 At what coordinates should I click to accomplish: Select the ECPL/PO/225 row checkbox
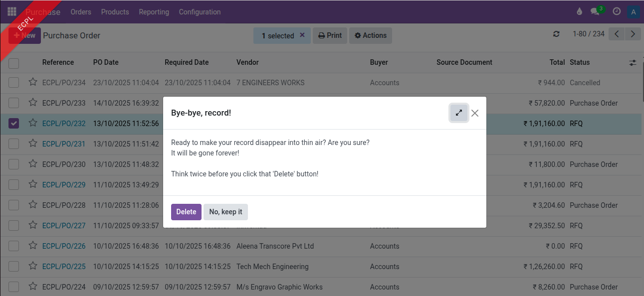(x=14, y=267)
